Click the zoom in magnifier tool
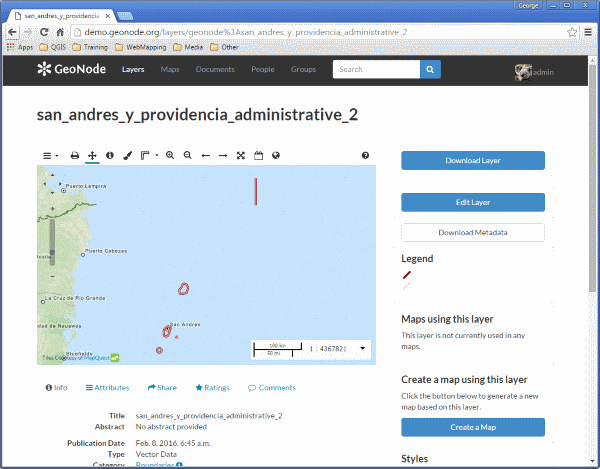Viewport: 600px width, 469px height. (170, 155)
